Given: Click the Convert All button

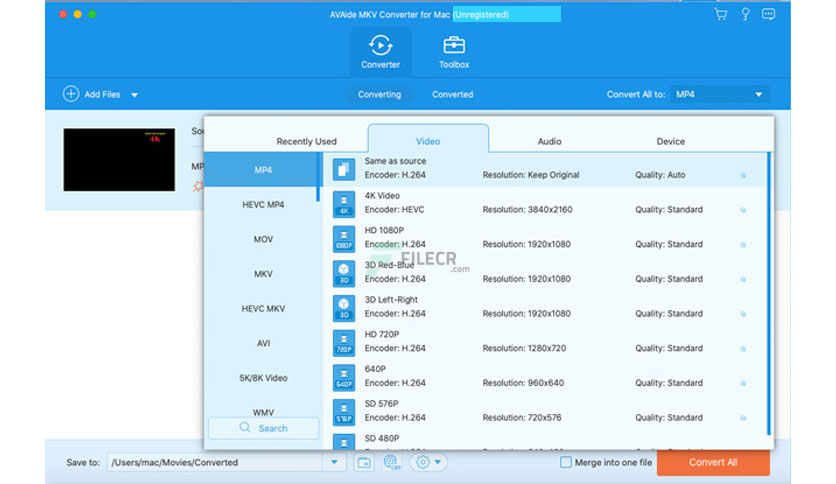Looking at the screenshot, I should [713, 462].
